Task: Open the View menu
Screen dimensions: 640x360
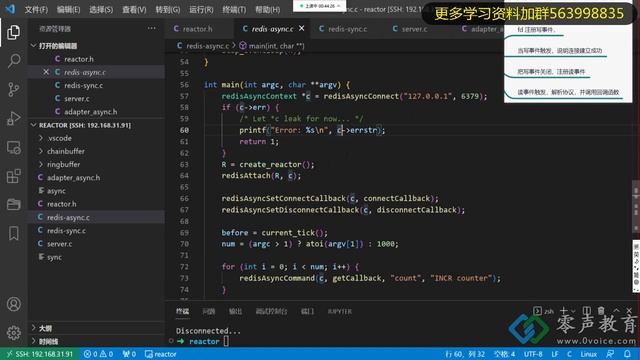Action: 134,9
